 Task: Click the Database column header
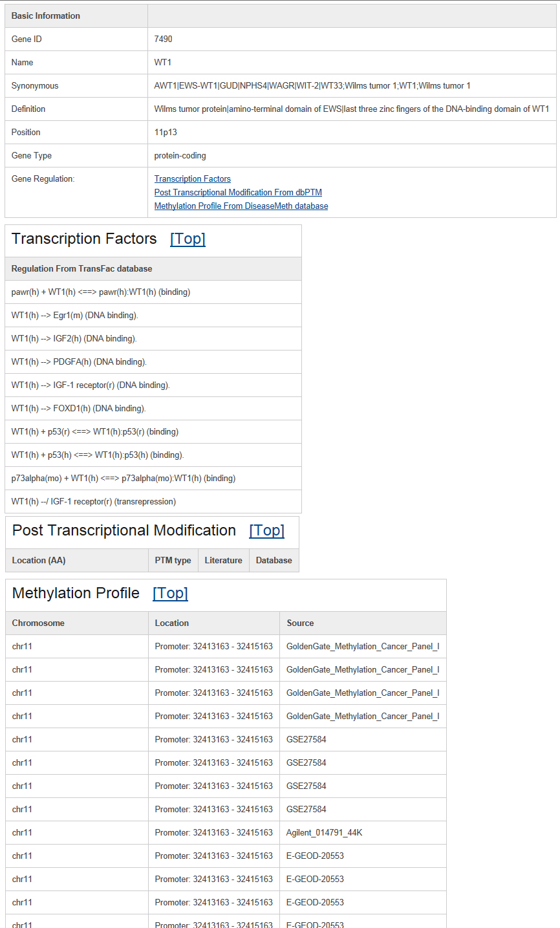(x=274, y=561)
